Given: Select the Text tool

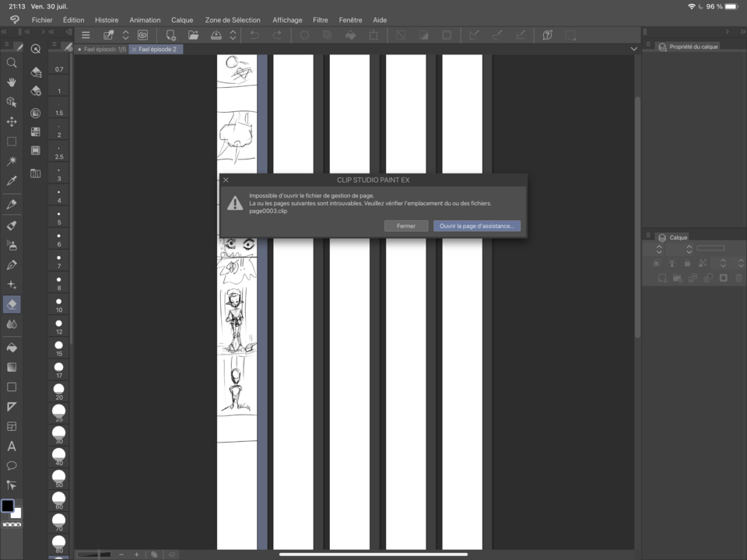Looking at the screenshot, I should click(x=12, y=446).
